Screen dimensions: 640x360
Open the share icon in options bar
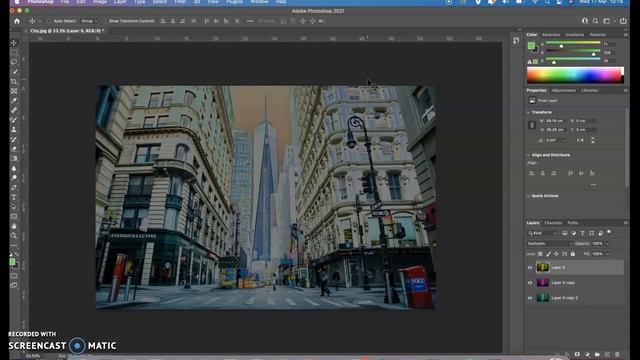(623, 21)
